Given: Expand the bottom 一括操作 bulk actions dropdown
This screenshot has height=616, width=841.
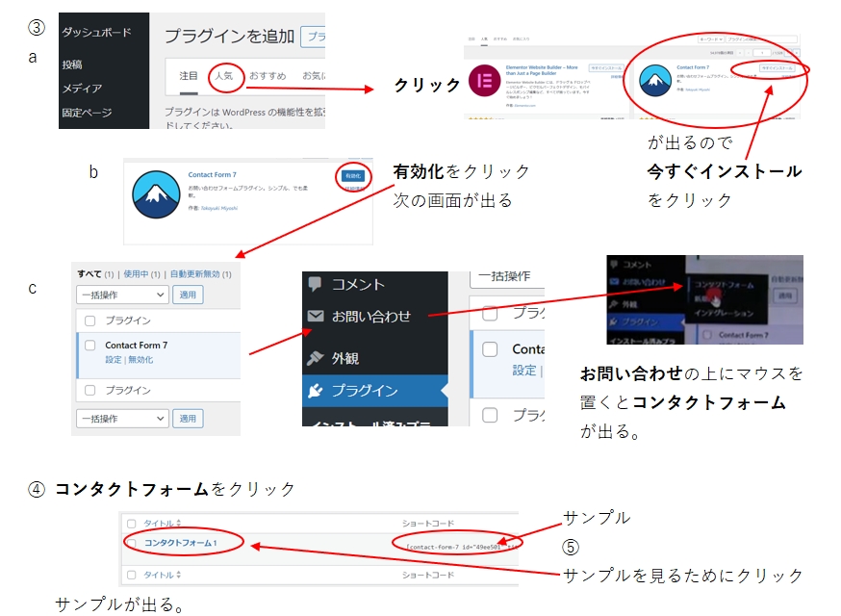Looking at the screenshot, I should click(121, 419).
